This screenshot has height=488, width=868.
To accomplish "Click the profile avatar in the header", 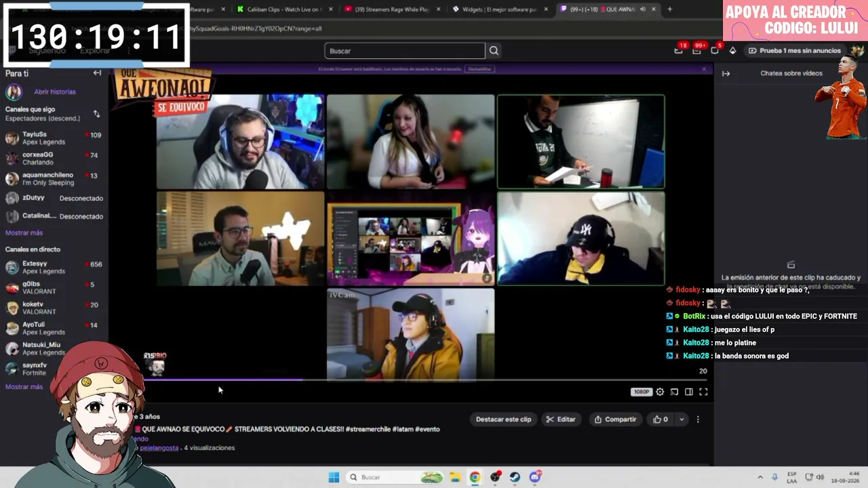I will 857,51.
